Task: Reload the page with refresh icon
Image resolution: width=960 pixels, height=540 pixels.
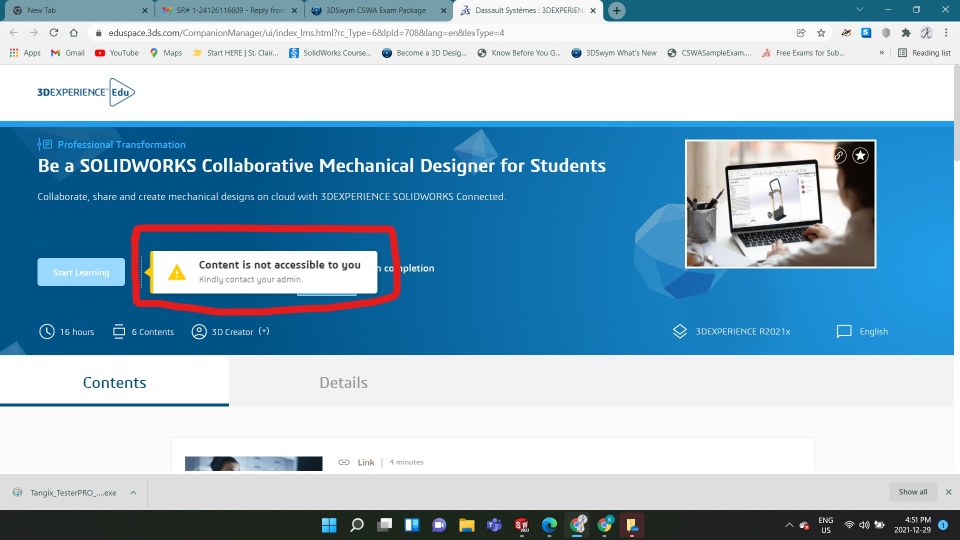Action: pos(54,32)
